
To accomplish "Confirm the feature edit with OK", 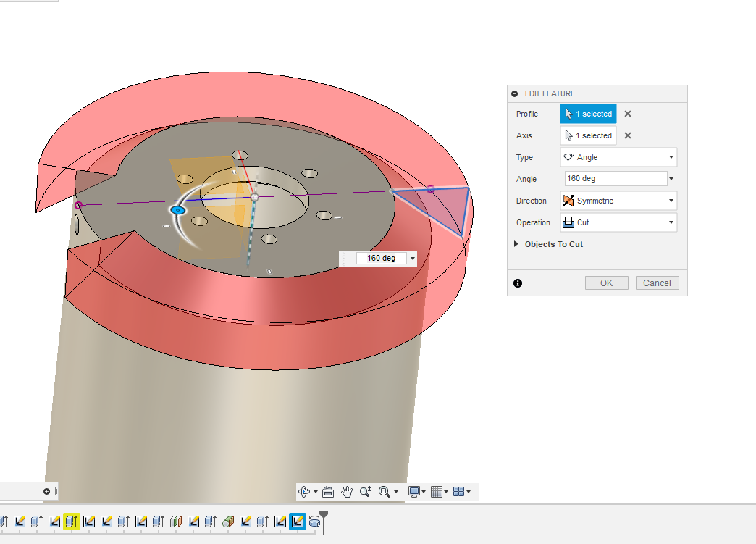I will [606, 283].
